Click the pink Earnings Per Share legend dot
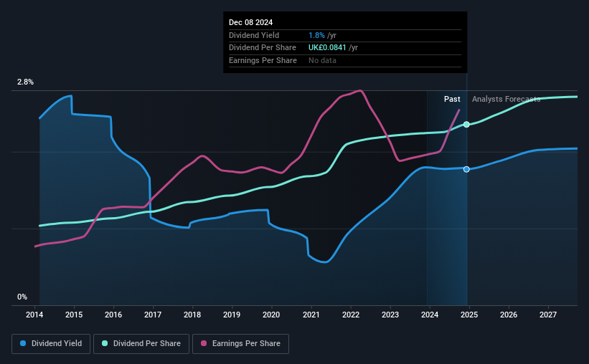589x364 pixels. point(204,343)
